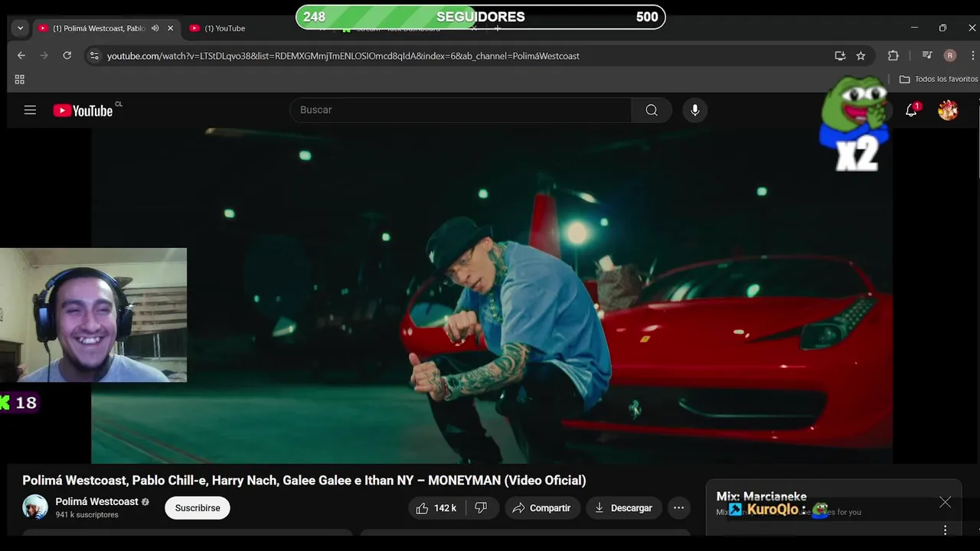The width and height of the screenshot is (980, 551).
Task: Select the YouTube URL in address bar
Action: point(343,56)
